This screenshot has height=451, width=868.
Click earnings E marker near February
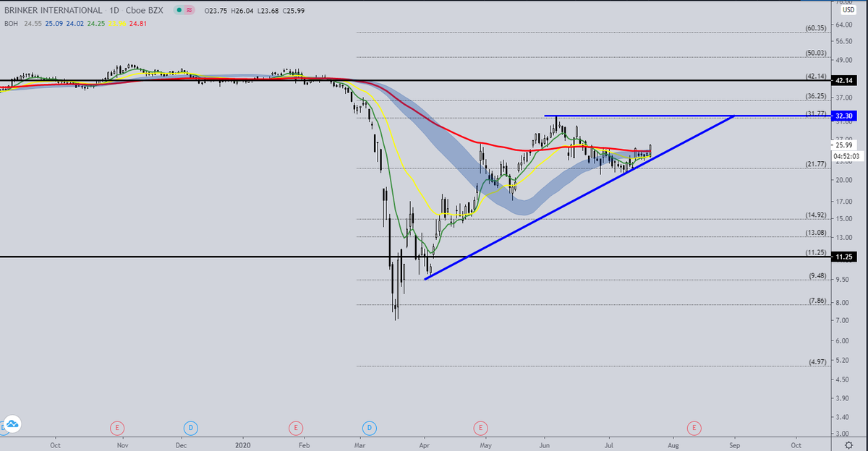coord(295,428)
